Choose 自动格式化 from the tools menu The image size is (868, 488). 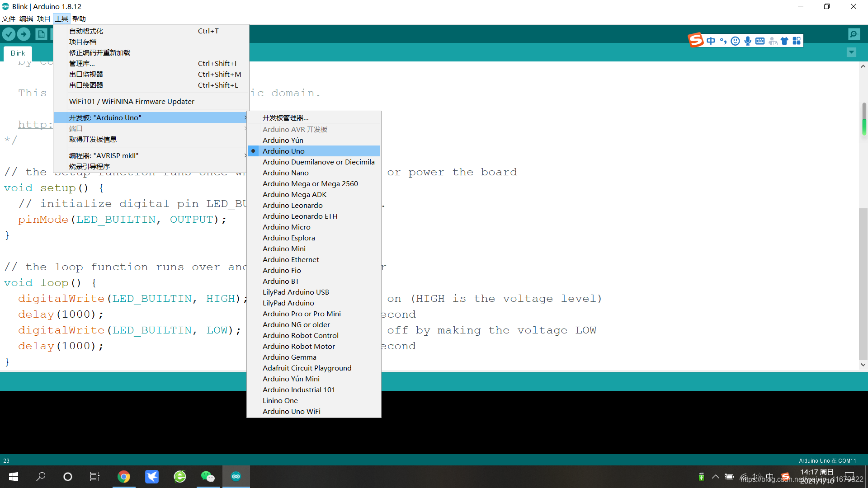click(151, 31)
